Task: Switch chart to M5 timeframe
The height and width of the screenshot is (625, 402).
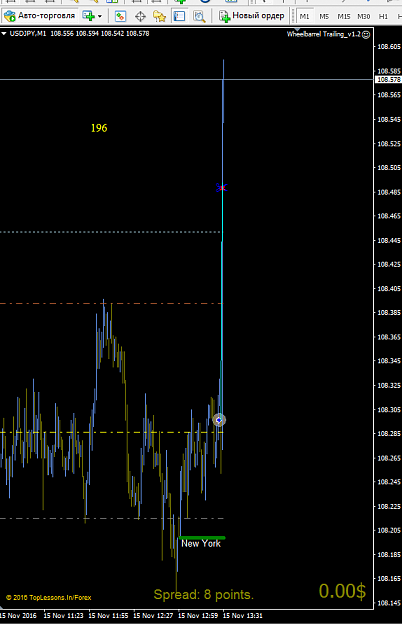Action: [x=324, y=16]
